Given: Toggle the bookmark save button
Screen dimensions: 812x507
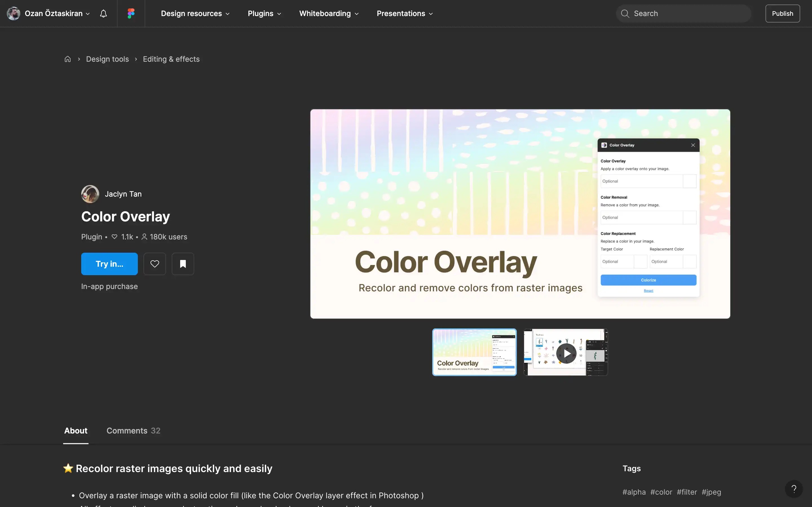Looking at the screenshot, I should pyautogui.click(x=183, y=264).
